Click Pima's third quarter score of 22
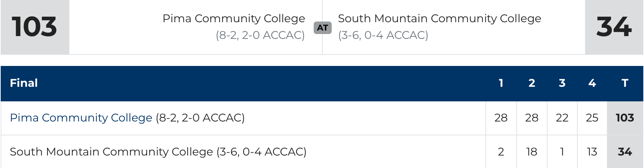 [x=562, y=118]
